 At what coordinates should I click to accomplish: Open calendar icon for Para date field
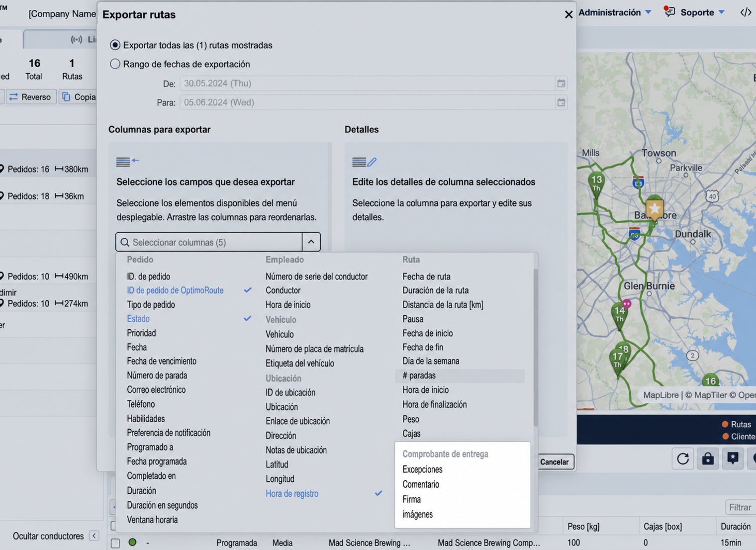pyautogui.click(x=561, y=102)
